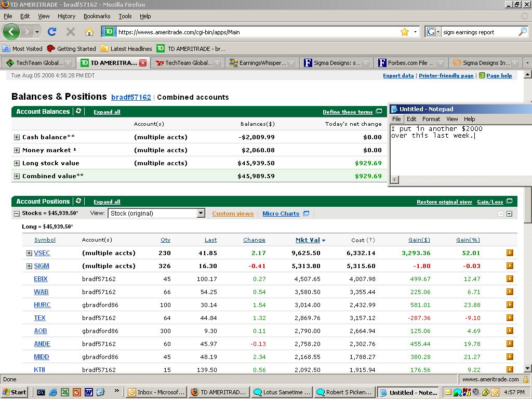The width and height of the screenshot is (532, 399).
Task: Switch to the Forbes.com File tab
Action: pos(405,63)
